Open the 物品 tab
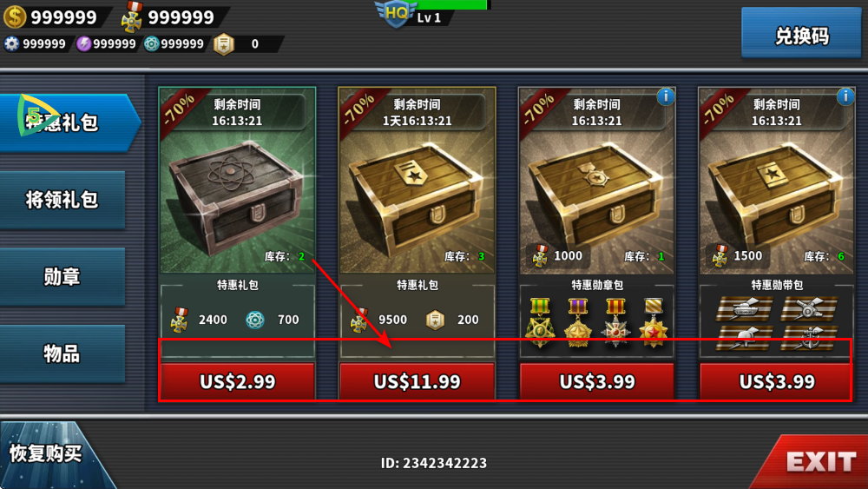 [x=62, y=354]
